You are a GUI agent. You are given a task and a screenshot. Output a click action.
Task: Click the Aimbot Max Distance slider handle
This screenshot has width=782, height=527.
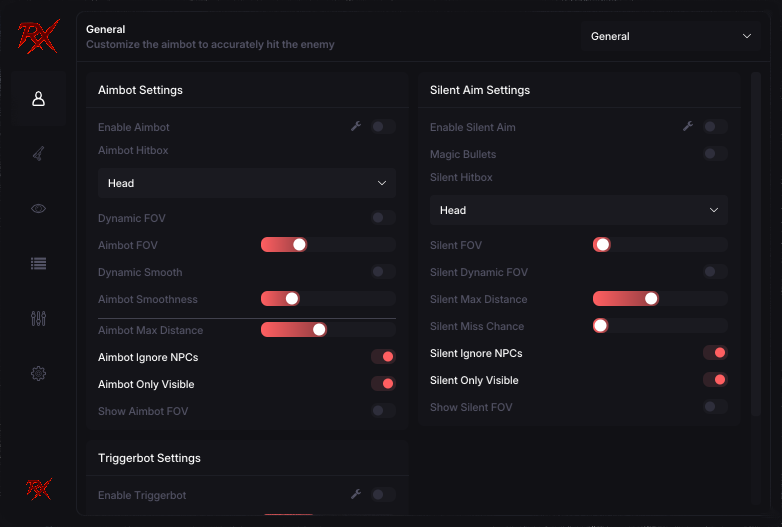click(319, 329)
